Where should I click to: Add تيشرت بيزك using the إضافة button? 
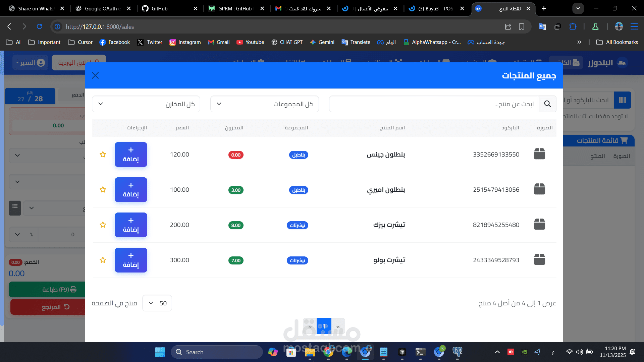[x=131, y=225]
